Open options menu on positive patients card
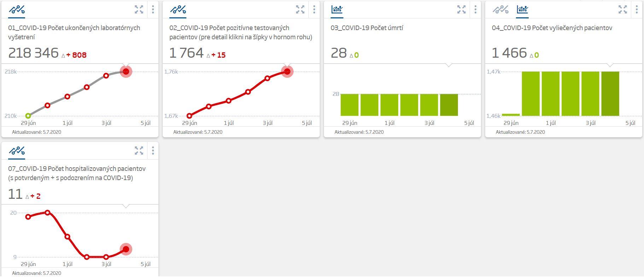This screenshot has height=277, width=644. click(314, 10)
